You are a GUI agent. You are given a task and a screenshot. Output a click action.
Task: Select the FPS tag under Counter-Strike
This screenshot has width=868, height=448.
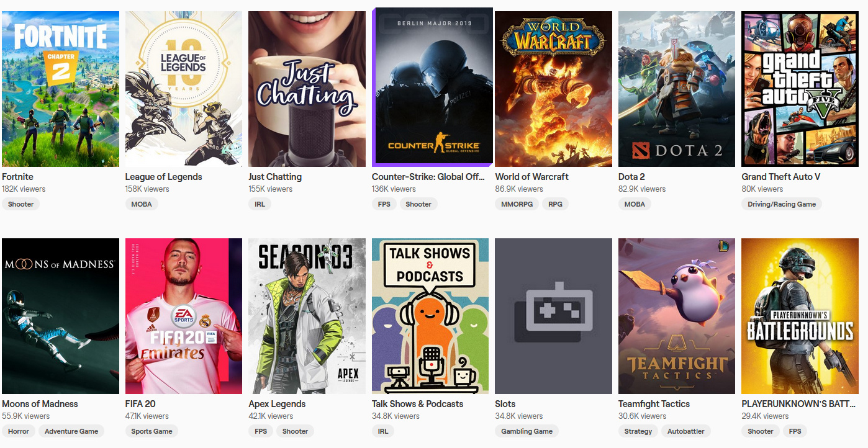[384, 204]
